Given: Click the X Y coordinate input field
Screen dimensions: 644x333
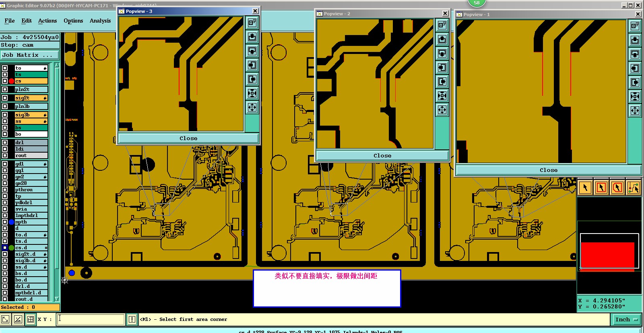Looking at the screenshot, I should [91, 319].
